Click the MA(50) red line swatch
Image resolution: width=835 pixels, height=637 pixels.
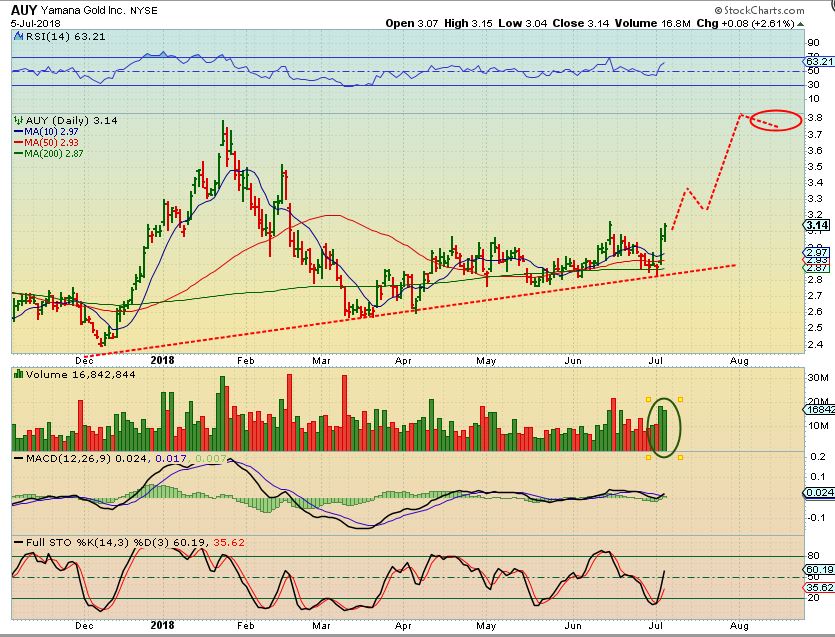pos(19,143)
